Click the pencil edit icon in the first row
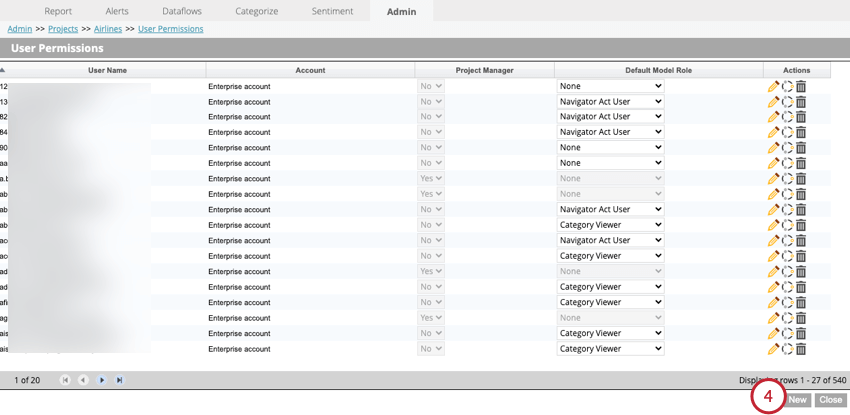 774,86
